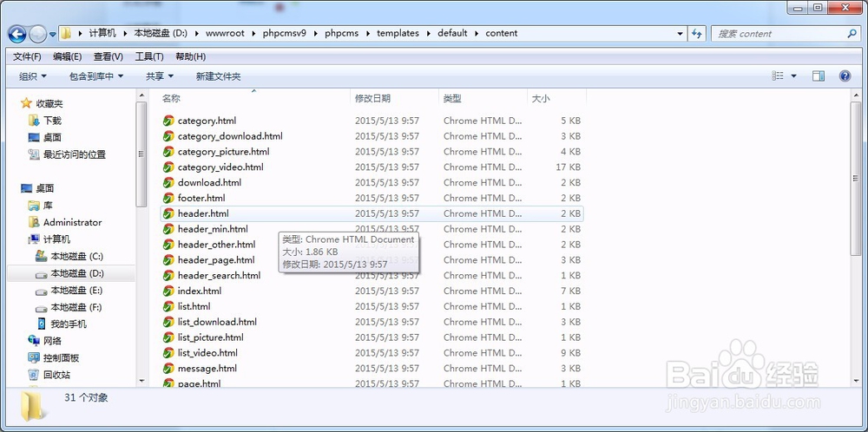Open 本地磁盘 (E:) in navigation tree
Screen dimensions: 868x432
(76, 291)
